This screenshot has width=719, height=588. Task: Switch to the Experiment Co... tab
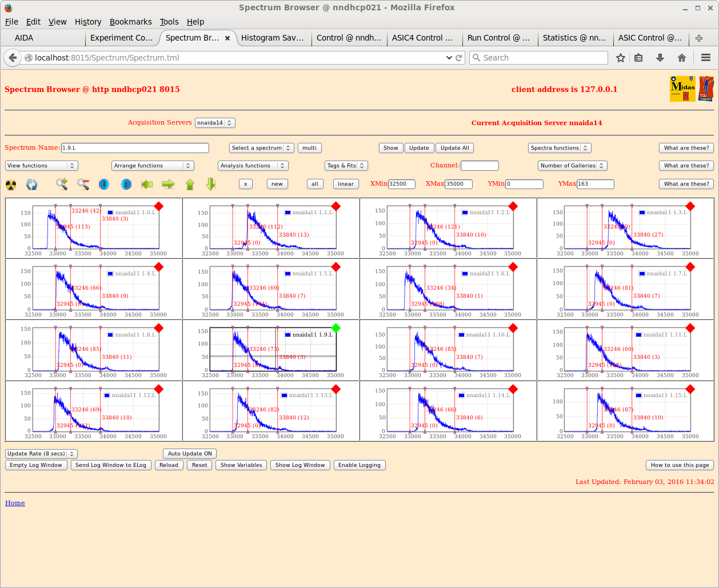pyautogui.click(x=122, y=38)
